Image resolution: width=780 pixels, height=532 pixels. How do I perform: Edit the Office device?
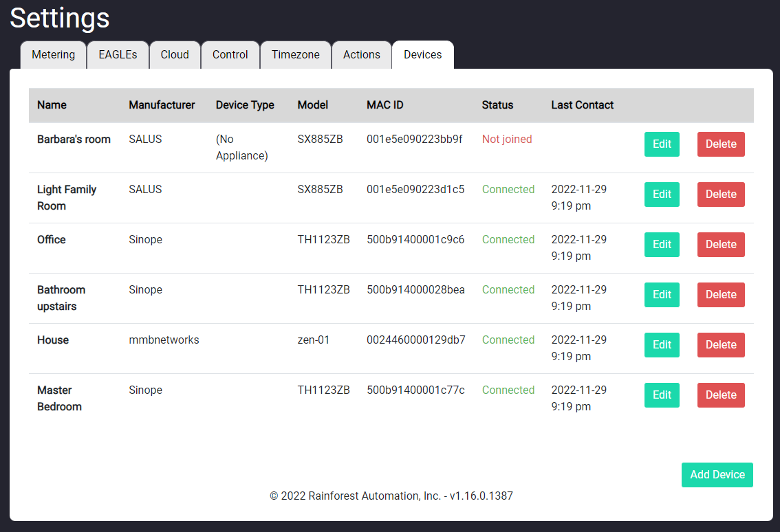coord(662,245)
